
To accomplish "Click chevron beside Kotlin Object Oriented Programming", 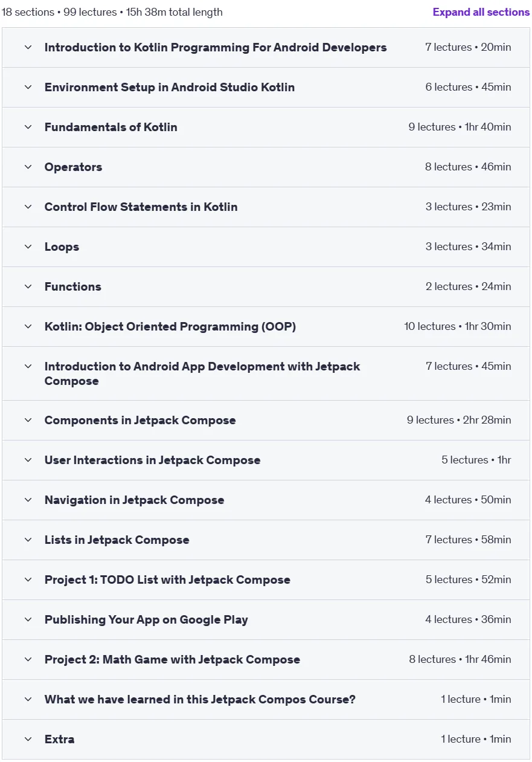I will [28, 326].
